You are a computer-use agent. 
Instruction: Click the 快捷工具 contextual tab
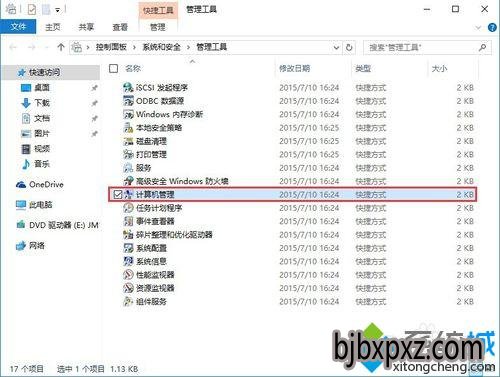[x=158, y=10]
